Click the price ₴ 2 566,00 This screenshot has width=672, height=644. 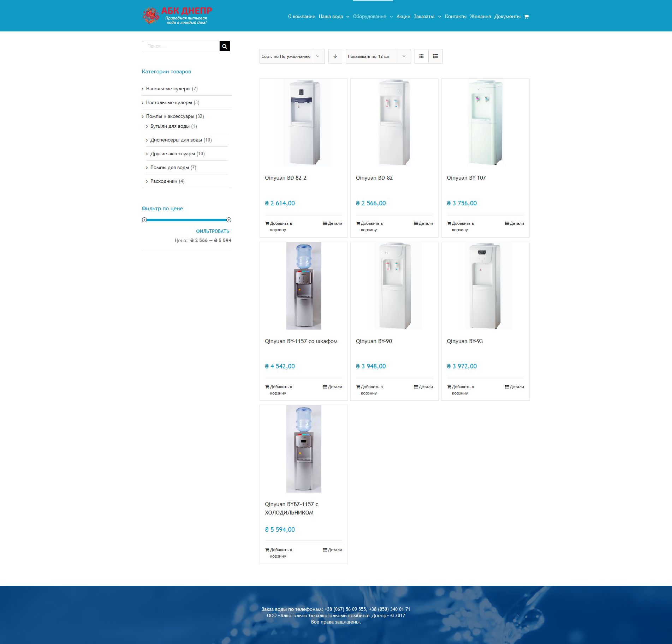pos(371,203)
